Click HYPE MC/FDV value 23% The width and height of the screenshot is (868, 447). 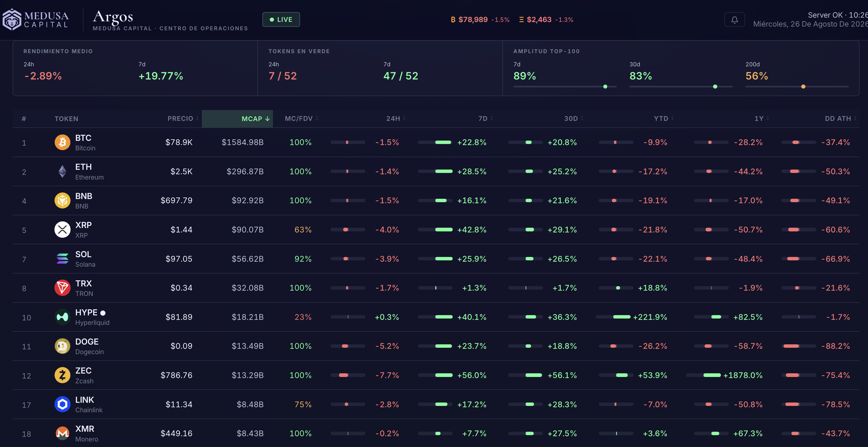[303, 317]
